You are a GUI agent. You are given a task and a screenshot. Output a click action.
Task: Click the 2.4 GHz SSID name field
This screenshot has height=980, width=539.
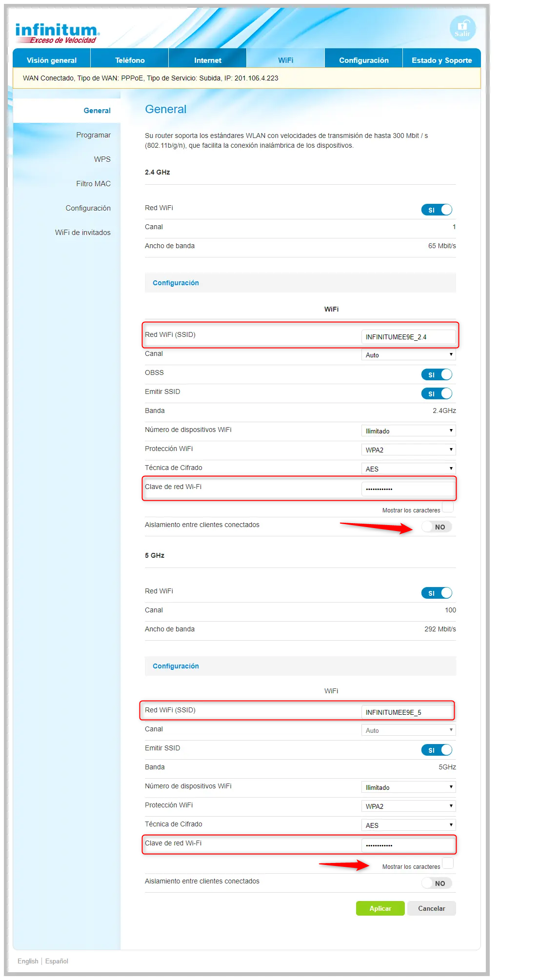coord(408,336)
